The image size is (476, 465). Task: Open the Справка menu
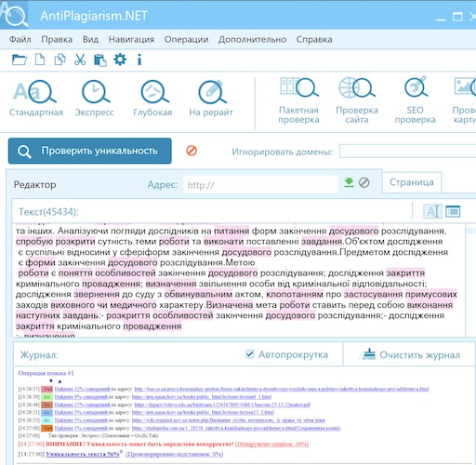314,39
